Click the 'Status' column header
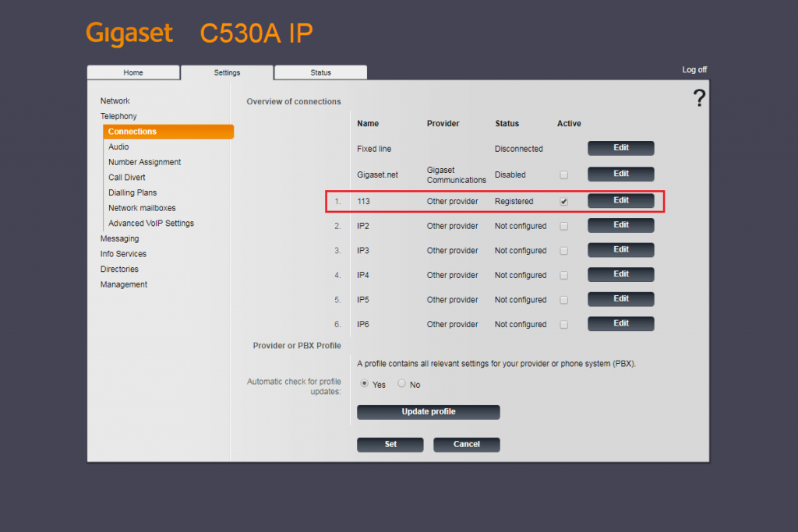 (x=507, y=124)
